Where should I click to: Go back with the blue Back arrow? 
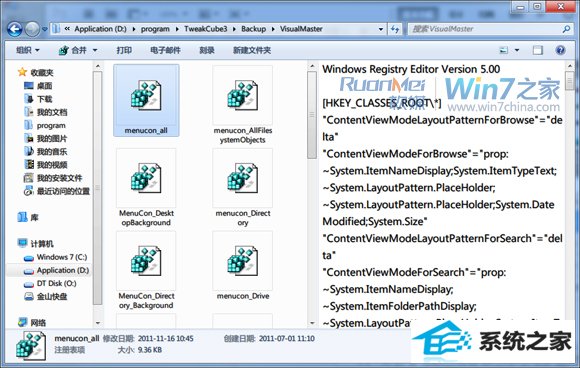pyautogui.click(x=15, y=29)
